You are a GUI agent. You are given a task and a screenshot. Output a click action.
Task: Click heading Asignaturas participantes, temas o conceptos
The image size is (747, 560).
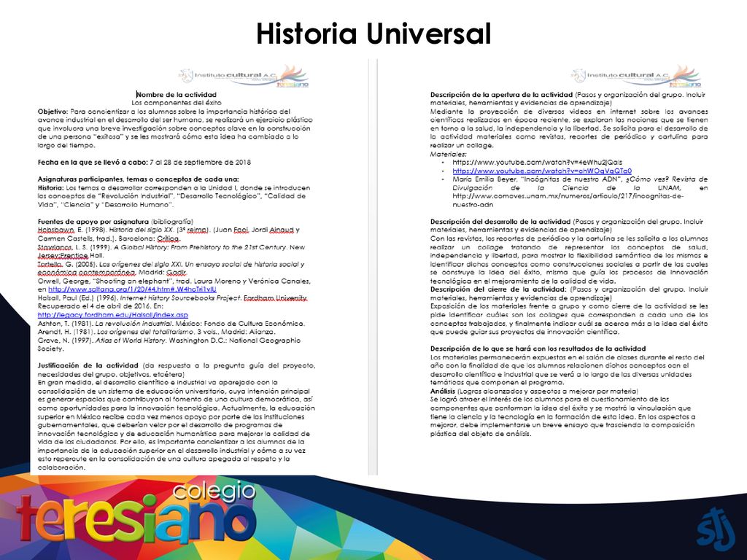[139, 179]
